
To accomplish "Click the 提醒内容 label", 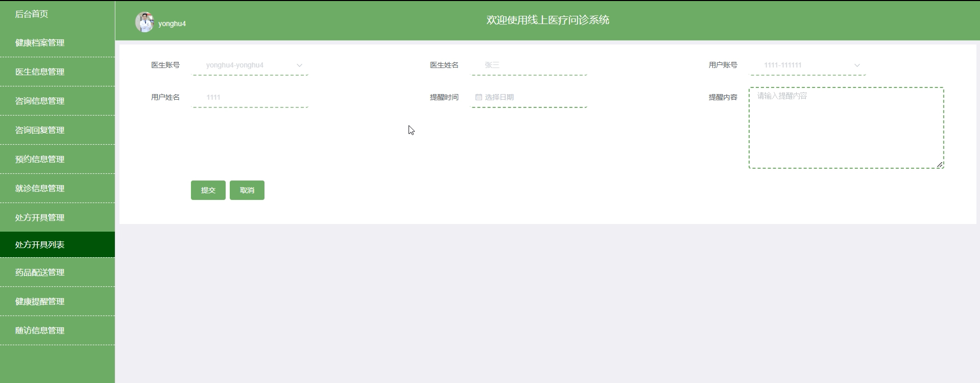I will (723, 97).
